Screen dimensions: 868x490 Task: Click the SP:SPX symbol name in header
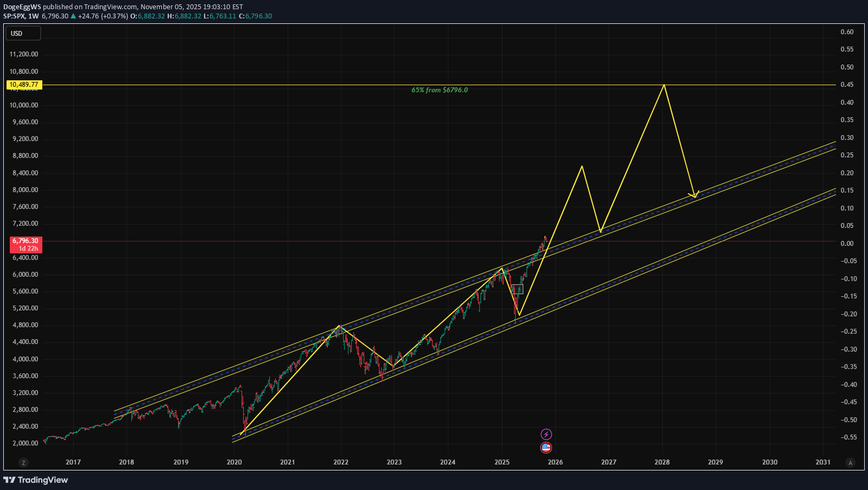(x=14, y=16)
